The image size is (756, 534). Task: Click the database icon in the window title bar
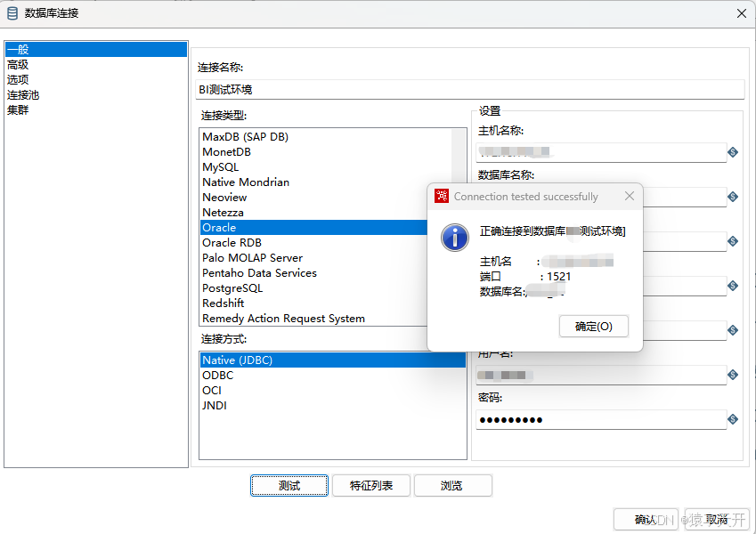(12, 13)
